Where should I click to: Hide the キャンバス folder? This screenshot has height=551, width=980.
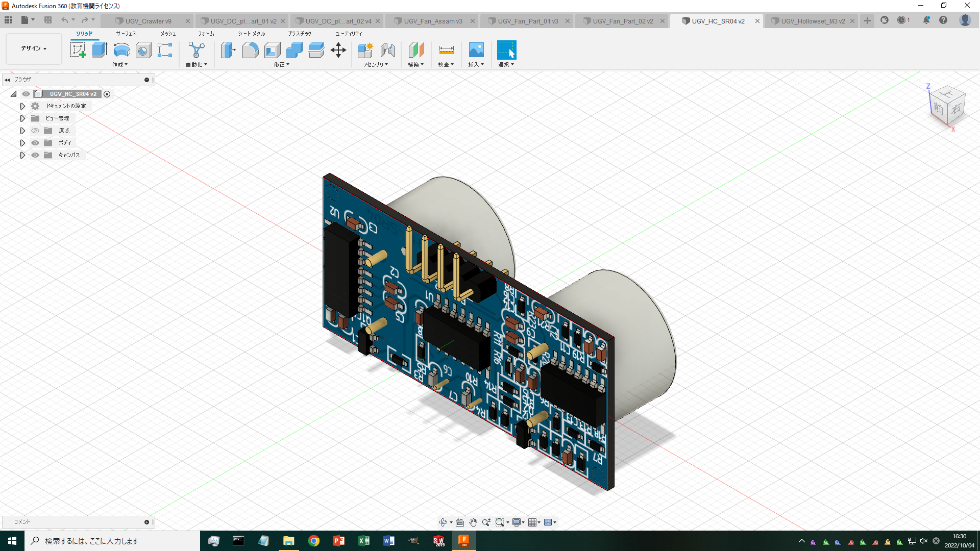[35, 155]
